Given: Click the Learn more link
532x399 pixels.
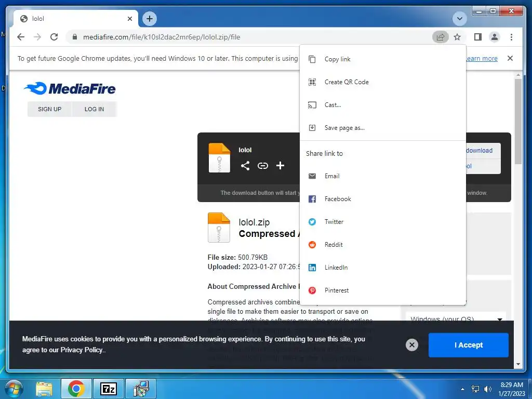Looking at the screenshot, I should coord(482,58).
